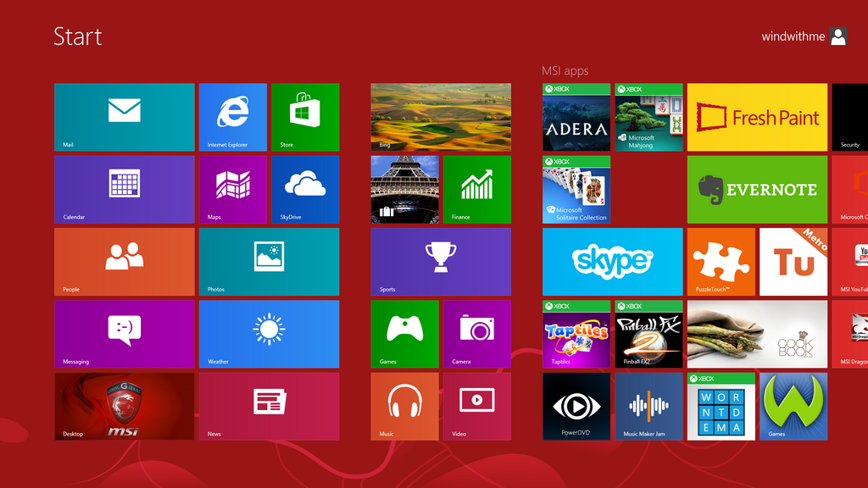Screen dimensions: 868x488
Task: Launch the Skype tile
Action: click(612, 263)
